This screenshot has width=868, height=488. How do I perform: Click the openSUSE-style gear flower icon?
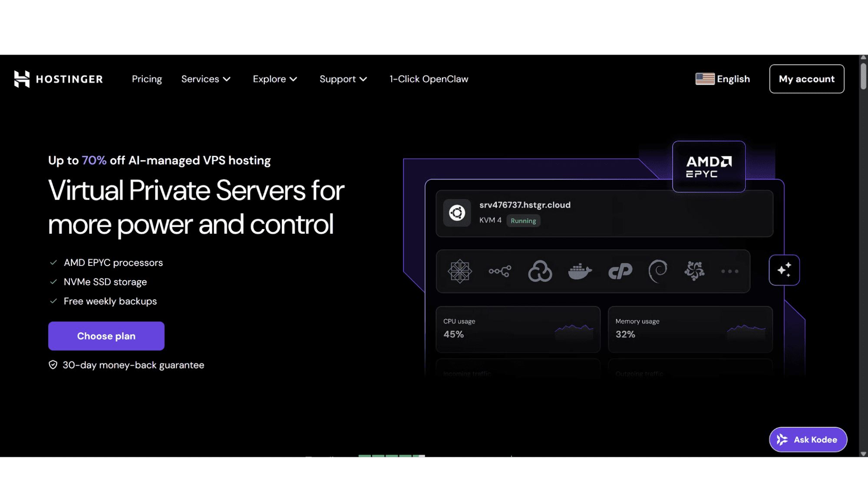coord(694,271)
